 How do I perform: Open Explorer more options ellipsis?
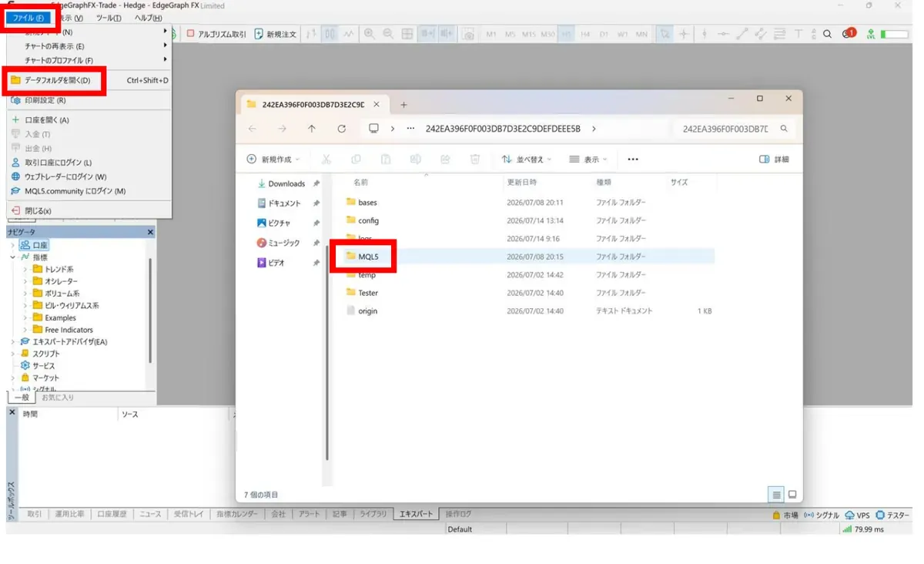click(633, 159)
